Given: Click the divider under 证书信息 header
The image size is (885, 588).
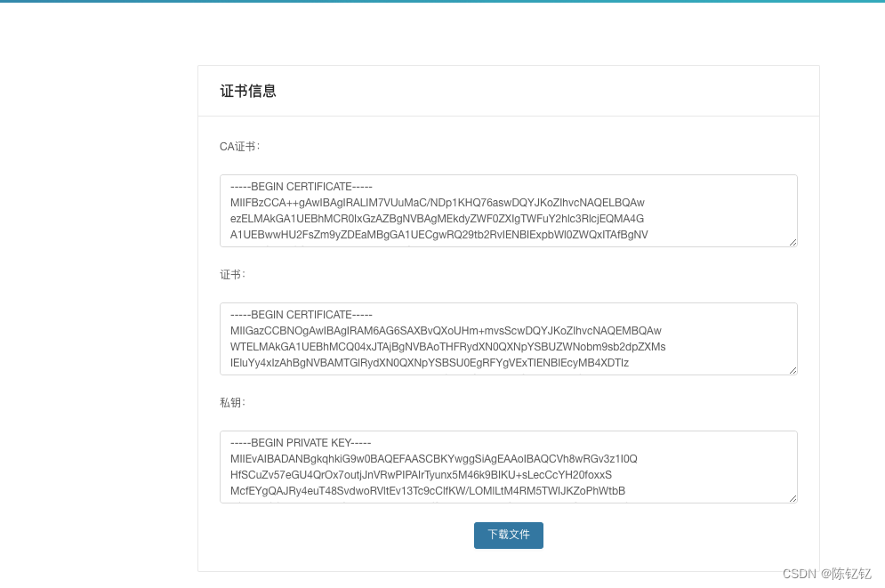Looking at the screenshot, I should pos(508,114).
